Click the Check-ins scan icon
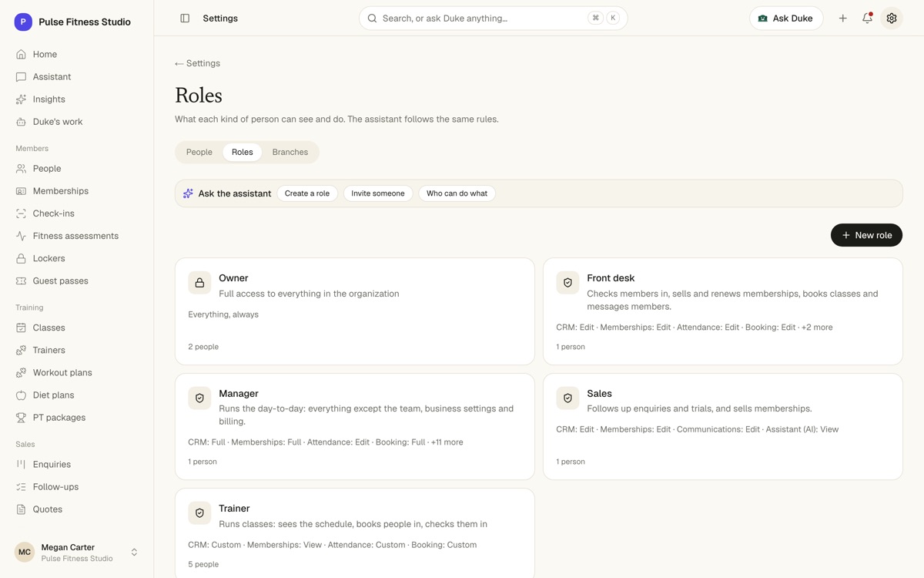Viewport: 924px width, 578px height. (x=21, y=213)
